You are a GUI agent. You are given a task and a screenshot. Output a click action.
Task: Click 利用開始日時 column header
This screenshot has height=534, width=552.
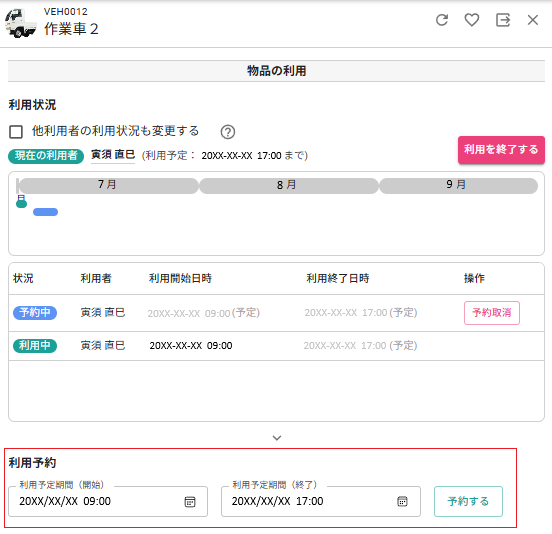(x=180, y=278)
